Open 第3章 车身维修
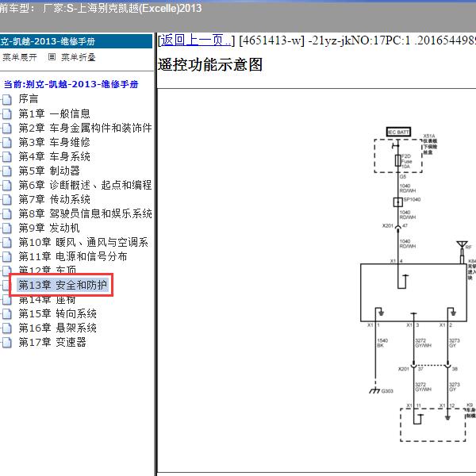 [54, 142]
